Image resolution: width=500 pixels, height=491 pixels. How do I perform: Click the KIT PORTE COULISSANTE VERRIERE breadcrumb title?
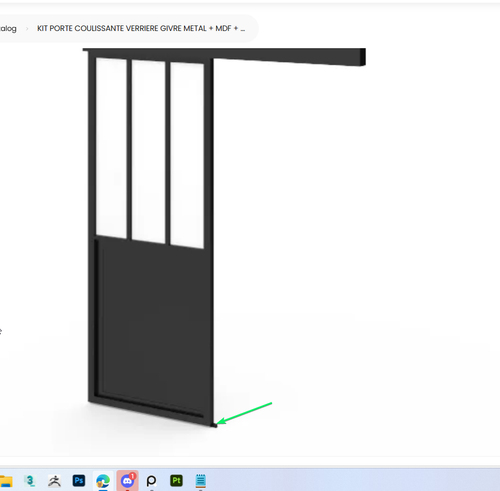[141, 28]
